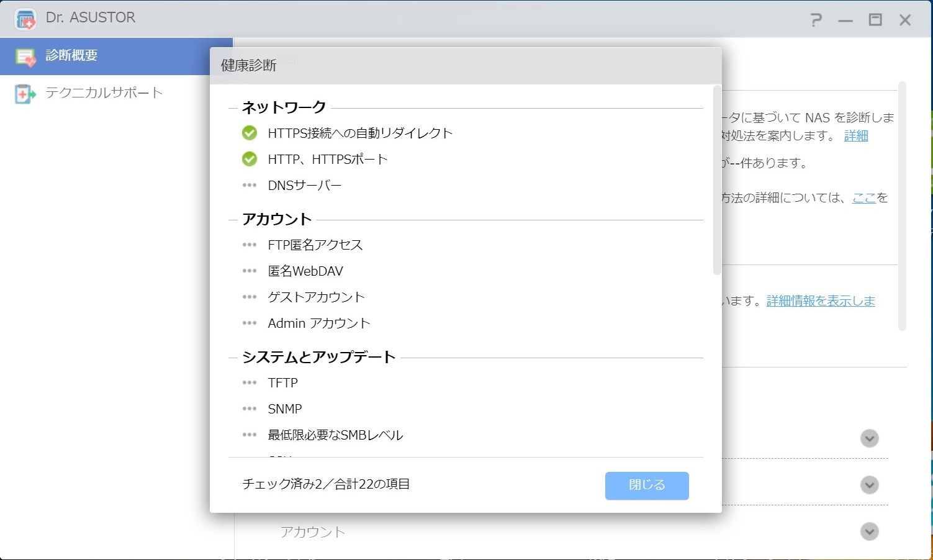Viewport: 933px width, 560px height.
Task: Open the 詳細情報を表示しま link
Action: pos(820,301)
